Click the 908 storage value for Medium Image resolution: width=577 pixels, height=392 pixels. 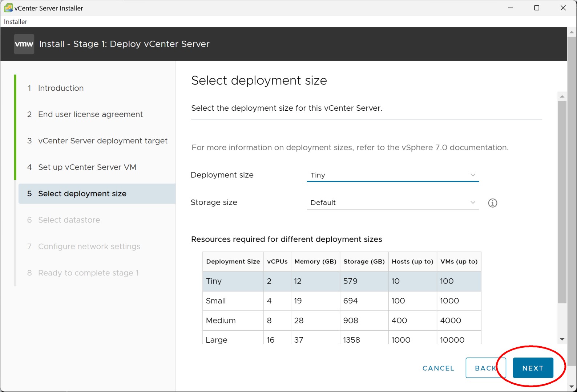[x=351, y=320]
